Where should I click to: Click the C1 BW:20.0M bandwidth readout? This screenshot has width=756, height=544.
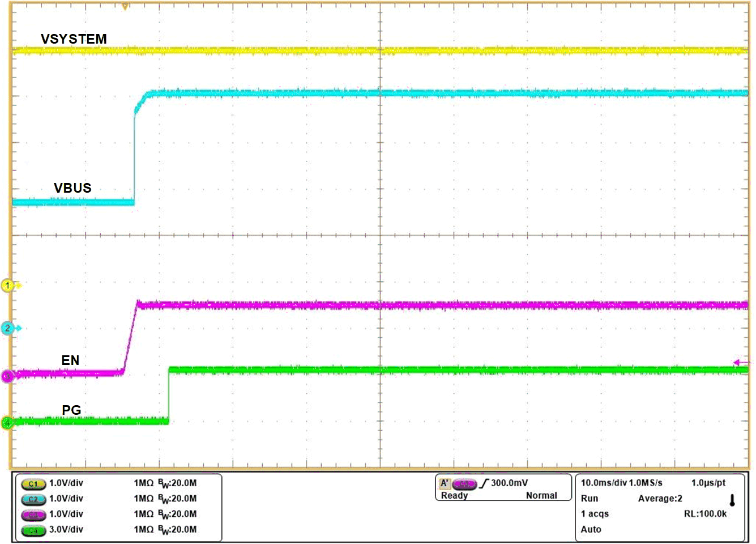click(177, 483)
